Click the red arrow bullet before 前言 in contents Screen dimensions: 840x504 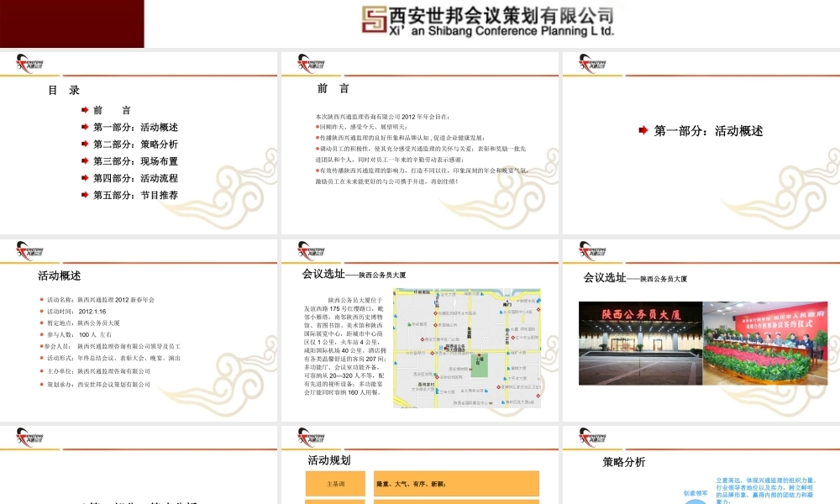point(85,110)
